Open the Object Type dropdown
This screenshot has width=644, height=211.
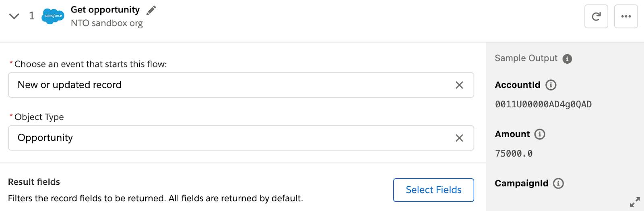(x=233, y=138)
